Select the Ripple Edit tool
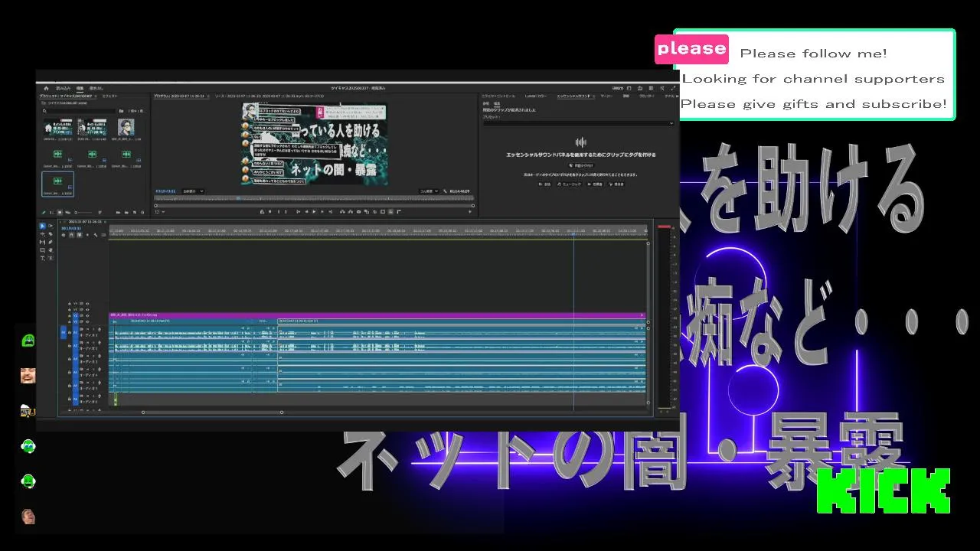Image resolution: width=980 pixels, height=551 pixels. click(x=42, y=234)
